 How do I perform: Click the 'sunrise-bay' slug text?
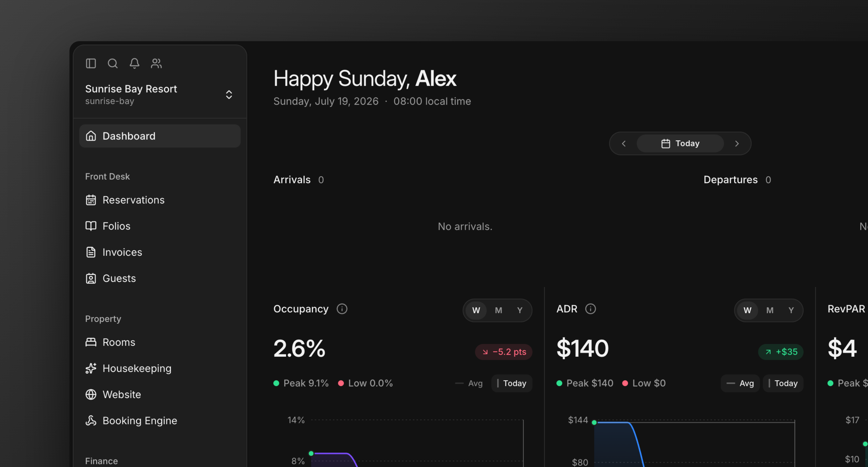click(109, 101)
